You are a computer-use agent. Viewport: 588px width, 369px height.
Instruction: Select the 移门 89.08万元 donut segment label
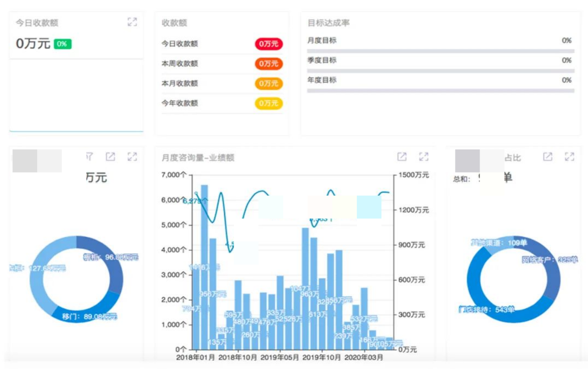(x=90, y=317)
